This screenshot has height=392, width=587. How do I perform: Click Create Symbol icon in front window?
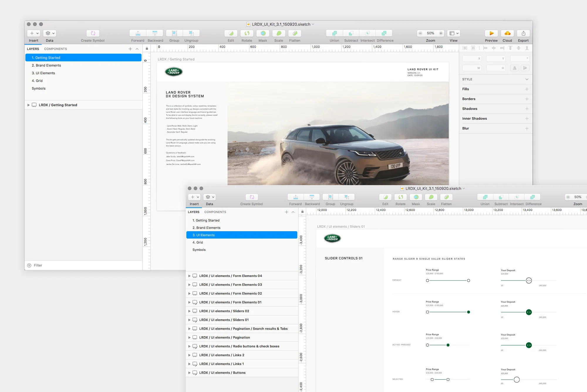point(252,197)
